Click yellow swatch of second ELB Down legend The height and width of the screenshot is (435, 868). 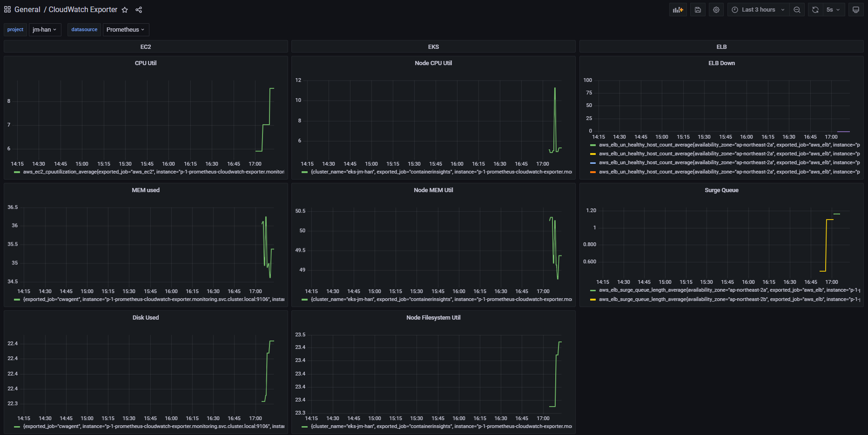click(x=593, y=154)
